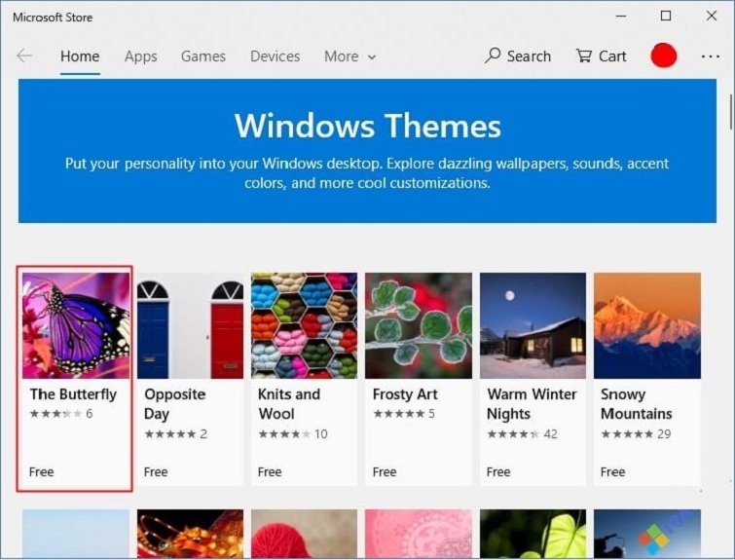Go to the Games tab
Viewport: 735px width, 560px height.
[x=202, y=56]
